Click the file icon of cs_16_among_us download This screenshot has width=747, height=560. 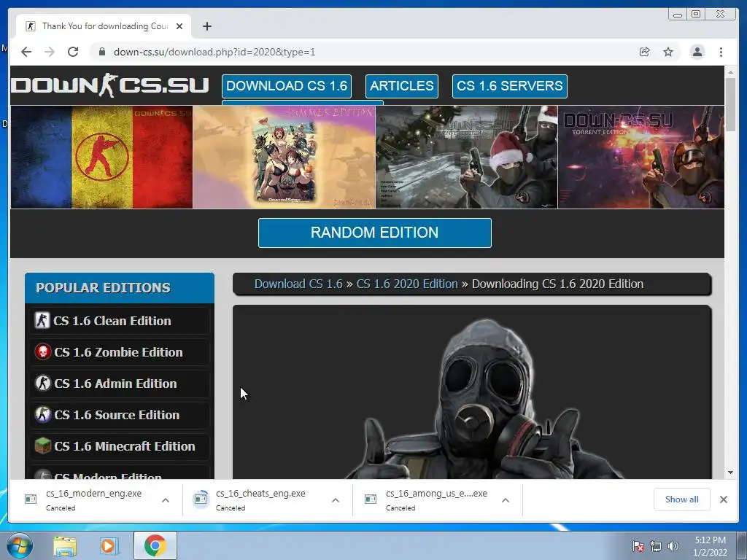371,499
